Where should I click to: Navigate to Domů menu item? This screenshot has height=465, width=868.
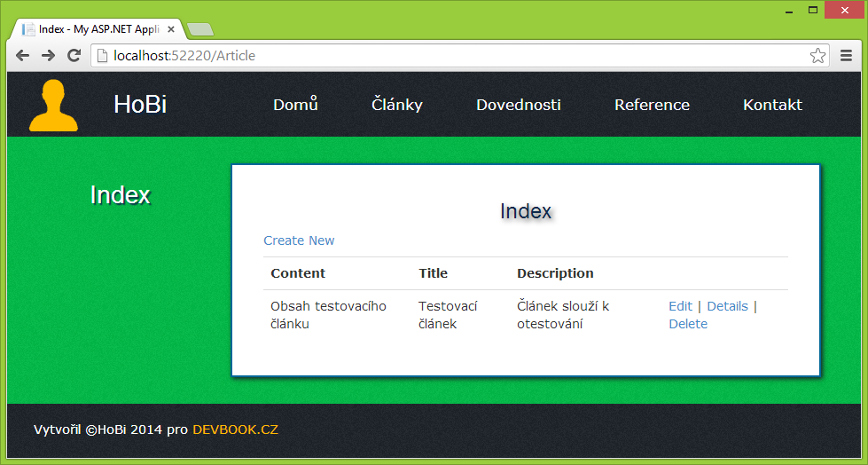point(295,104)
